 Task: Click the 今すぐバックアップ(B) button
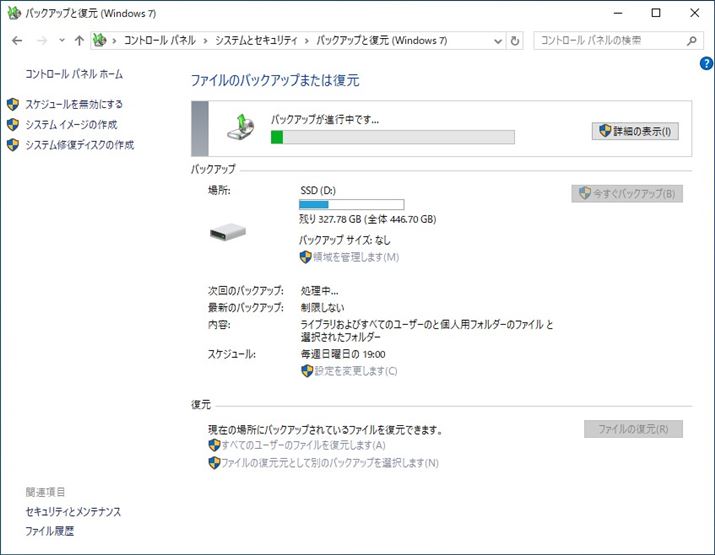627,193
